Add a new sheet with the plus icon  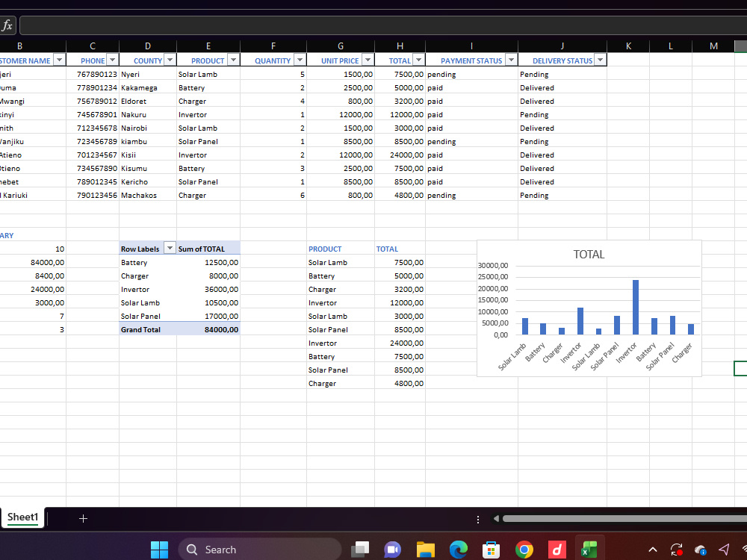coord(83,519)
